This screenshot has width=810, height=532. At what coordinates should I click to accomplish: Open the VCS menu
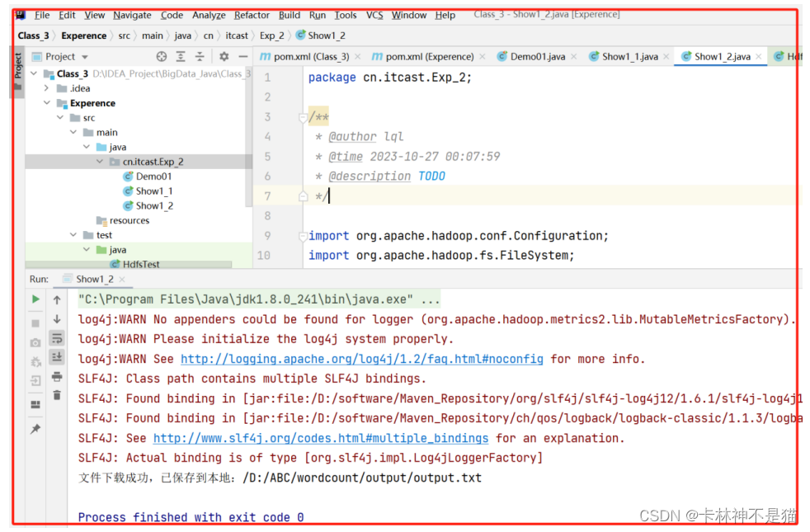374,15
